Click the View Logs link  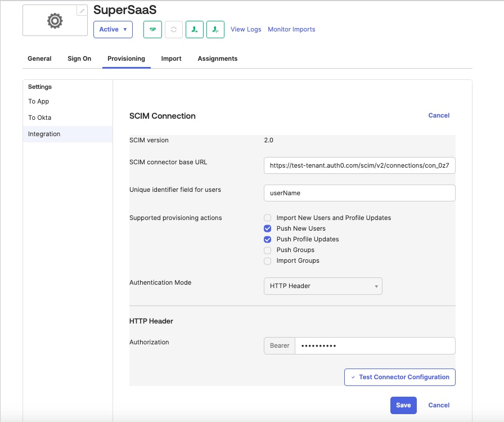click(246, 29)
